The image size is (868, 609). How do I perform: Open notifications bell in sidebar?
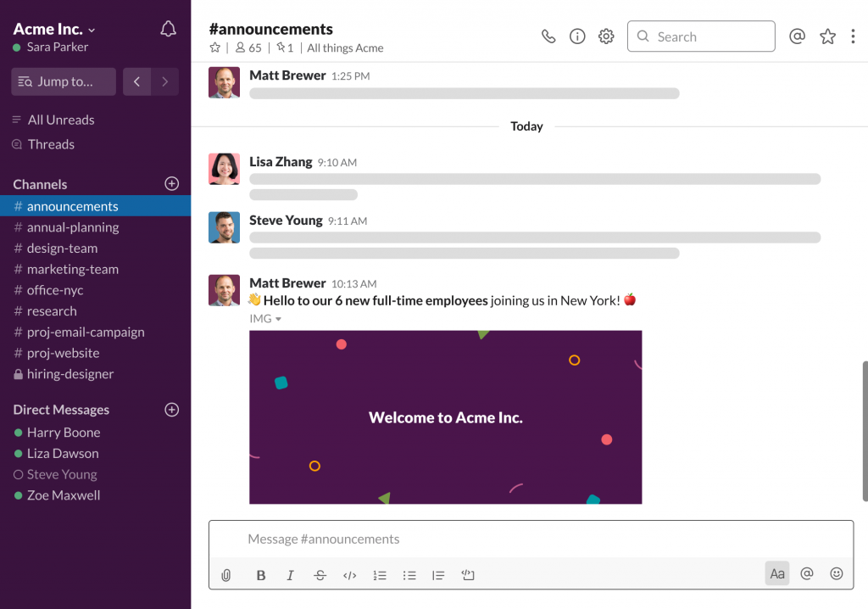pyautogui.click(x=169, y=29)
